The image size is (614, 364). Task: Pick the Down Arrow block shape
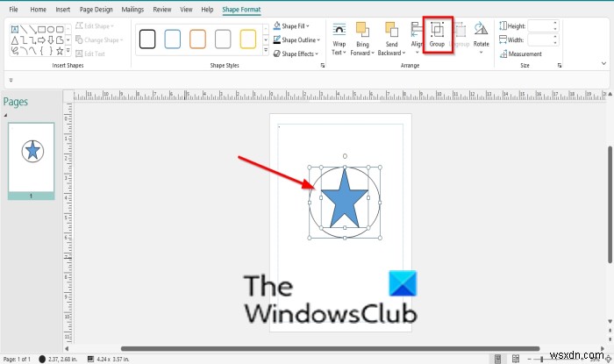51,40
